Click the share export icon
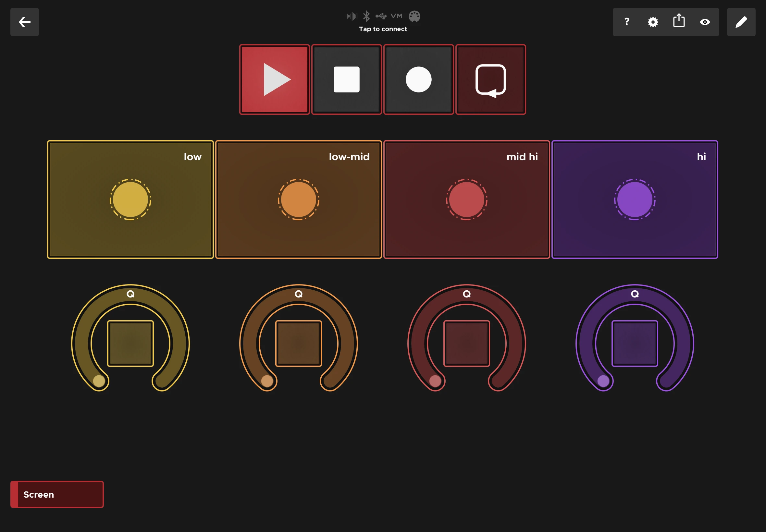The image size is (766, 532). coord(679,21)
